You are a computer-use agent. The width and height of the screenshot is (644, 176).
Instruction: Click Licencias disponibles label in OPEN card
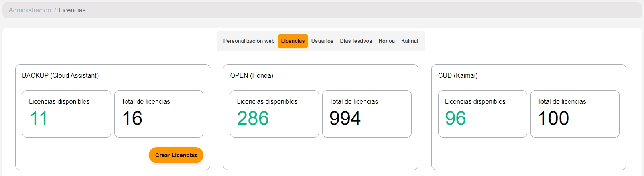267,102
